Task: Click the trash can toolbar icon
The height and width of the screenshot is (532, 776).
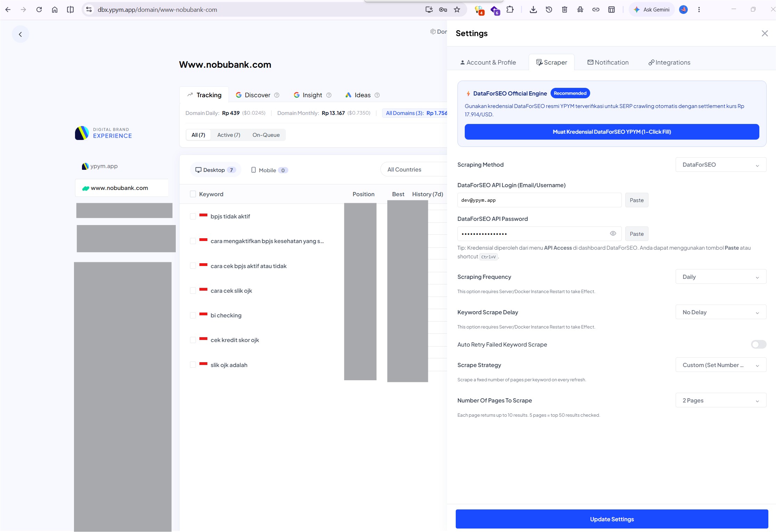Action: click(x=564, y=10)
